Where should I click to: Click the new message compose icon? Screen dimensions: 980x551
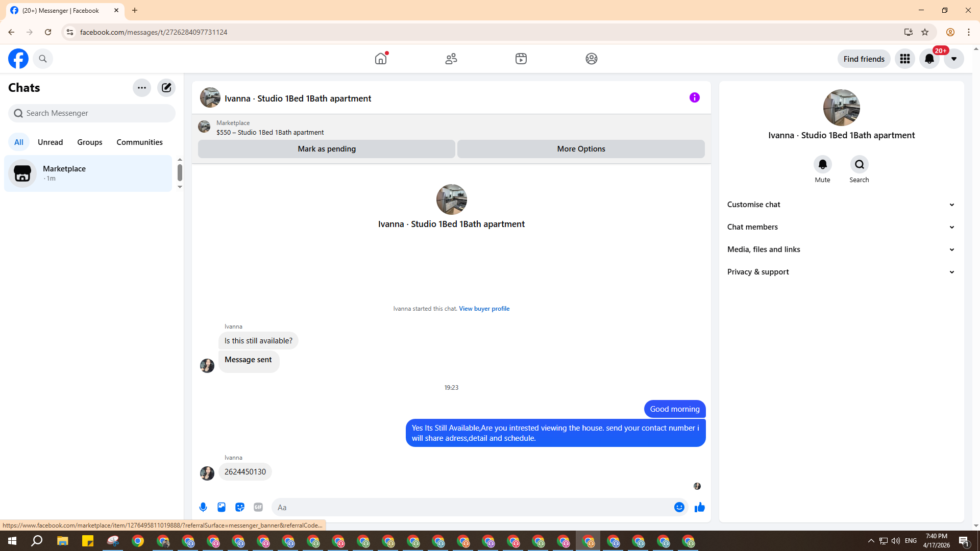166,88
